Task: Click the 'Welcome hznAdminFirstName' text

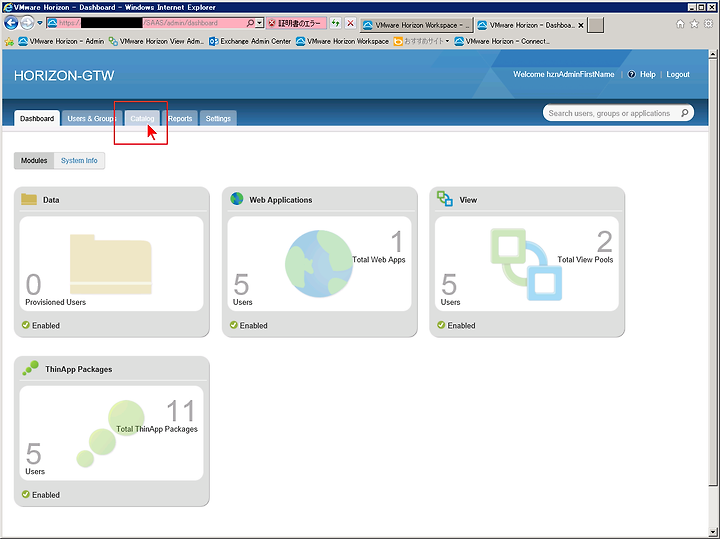Action: pos(563,74)
